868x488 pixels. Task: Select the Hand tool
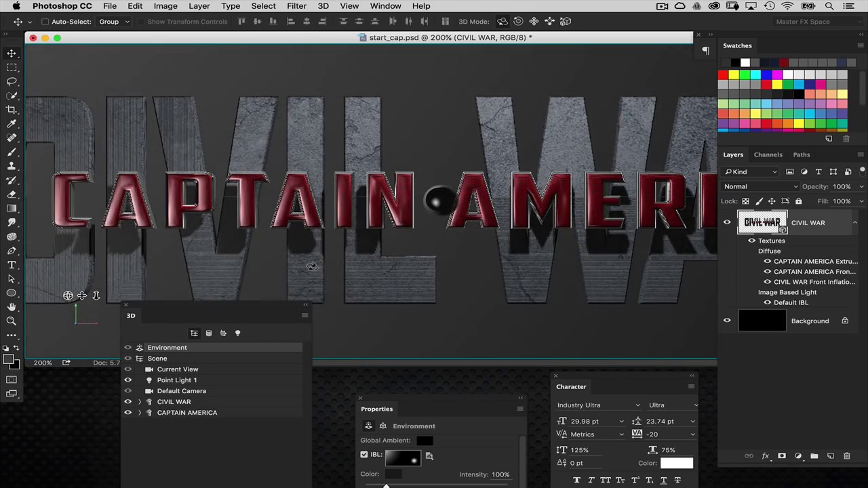[x=12, y=308]
